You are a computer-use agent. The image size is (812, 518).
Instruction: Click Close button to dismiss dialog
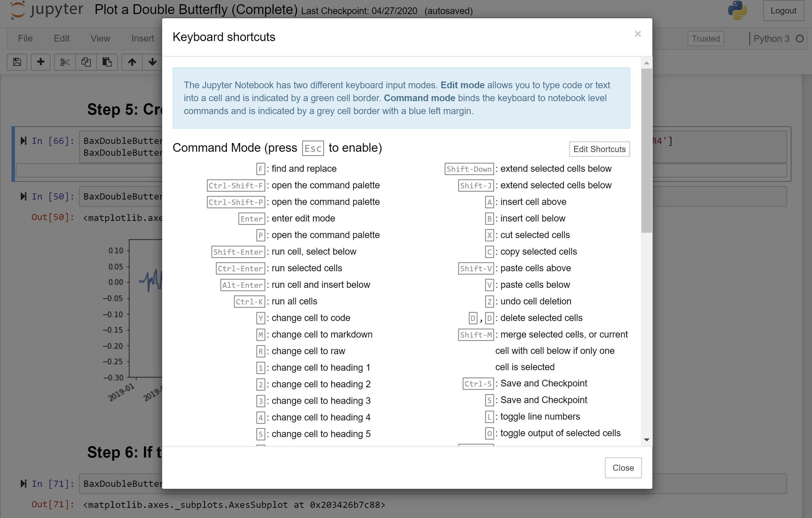click(623, 468)
